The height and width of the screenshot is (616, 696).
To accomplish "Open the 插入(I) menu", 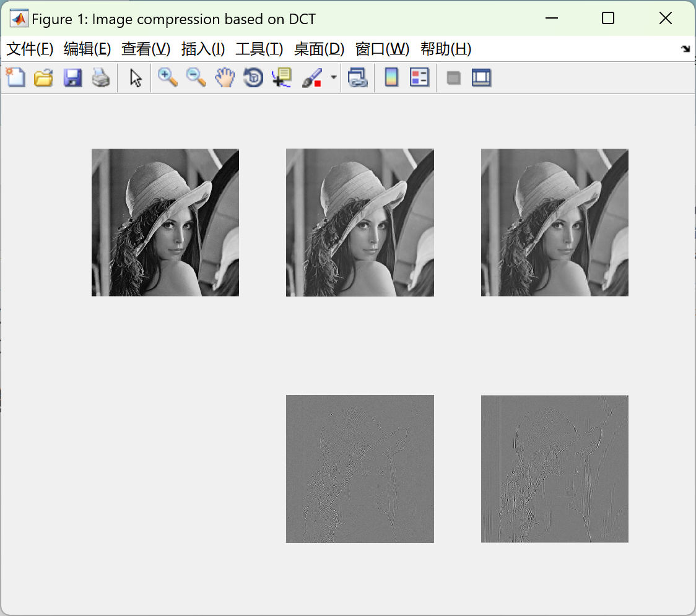I will [203, 49].
